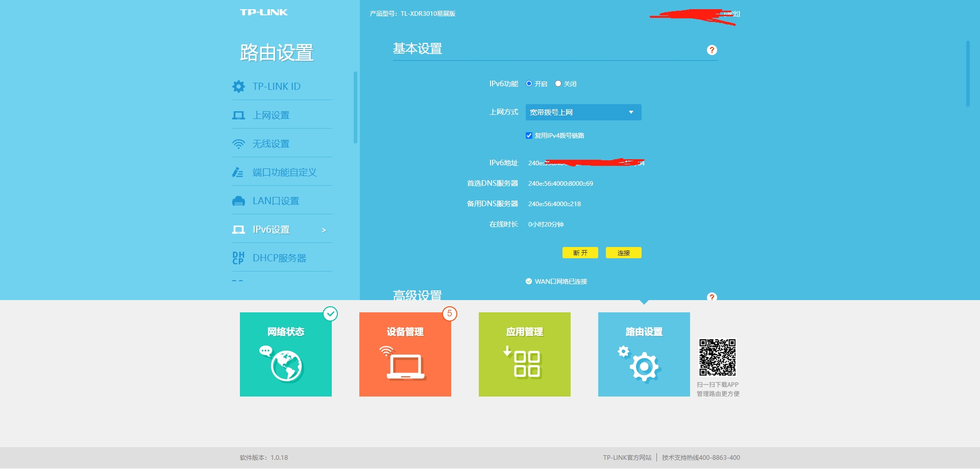Screen dimensions: 980x469
Task: Click the IPv6设置 monitor icon
Action: click(238, 230)
